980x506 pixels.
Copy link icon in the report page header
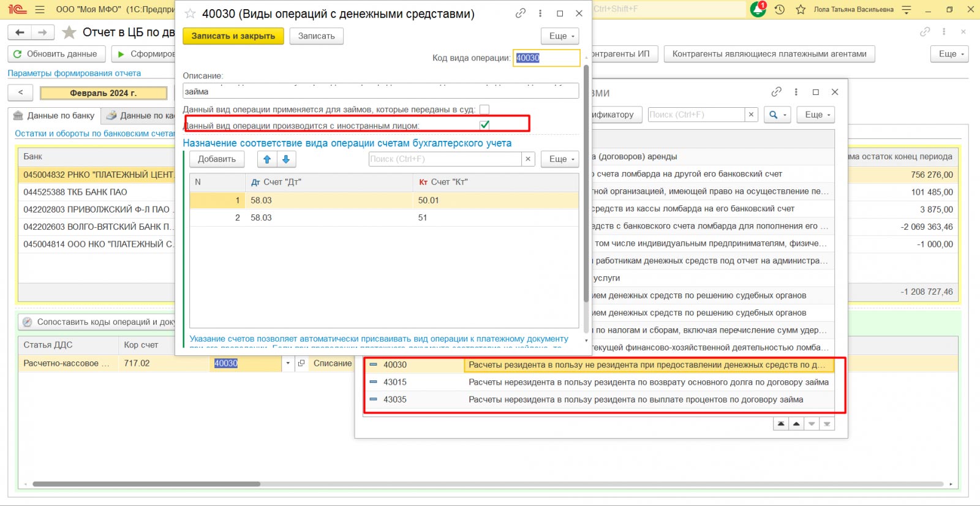(x=925, y=32)
